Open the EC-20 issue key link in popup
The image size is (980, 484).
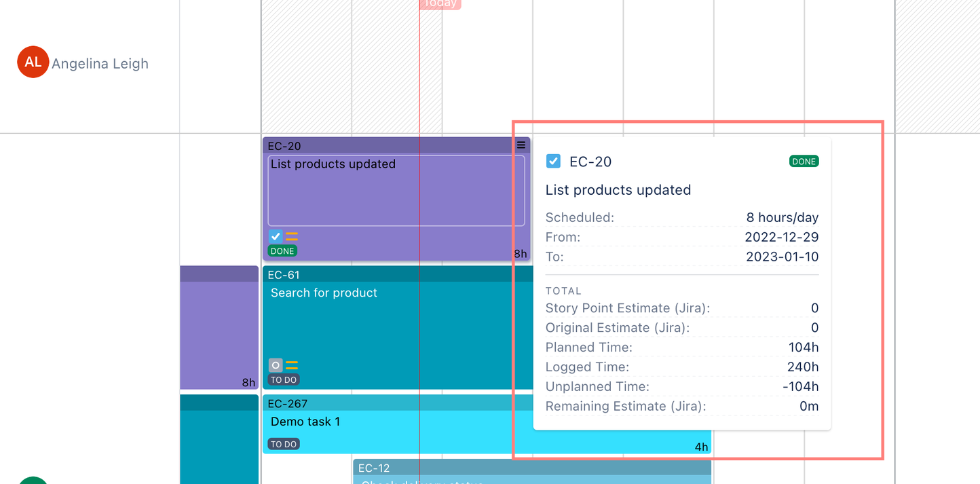590,162
